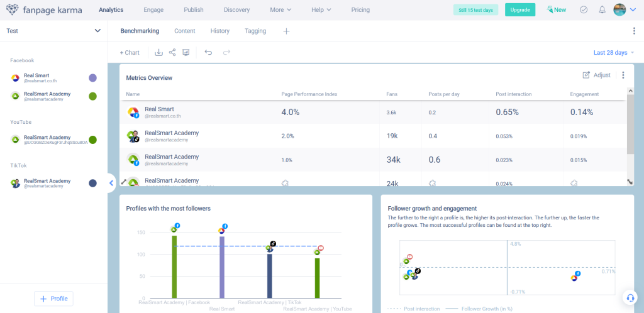The image size is (644, 313).
Task: Toggle the TikTok RealSmart Academy blue dot
Action: tap(92, 183)
